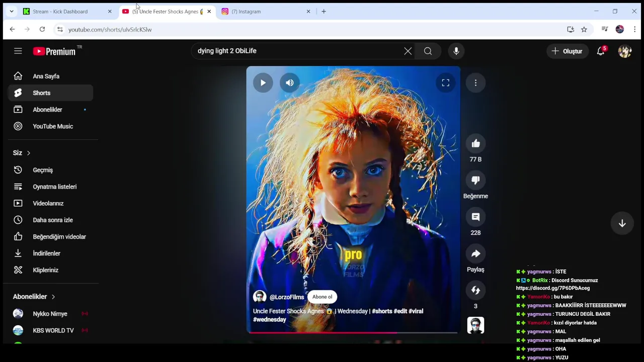Viewport: 644px width, 362px height.
Task: Open the sound source thumbnail
Action: click(x=475, y=325)
